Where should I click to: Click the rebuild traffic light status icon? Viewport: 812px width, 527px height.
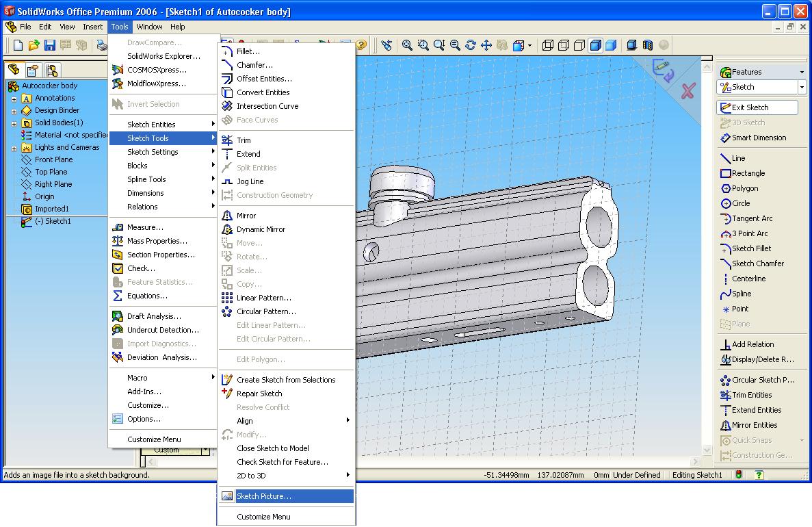(739, 475)
